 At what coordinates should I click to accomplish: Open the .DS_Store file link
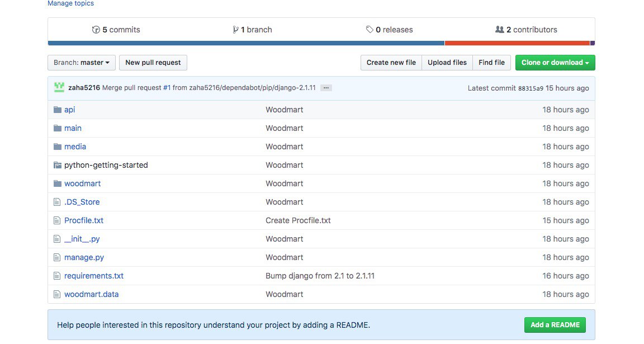[82, 202]
